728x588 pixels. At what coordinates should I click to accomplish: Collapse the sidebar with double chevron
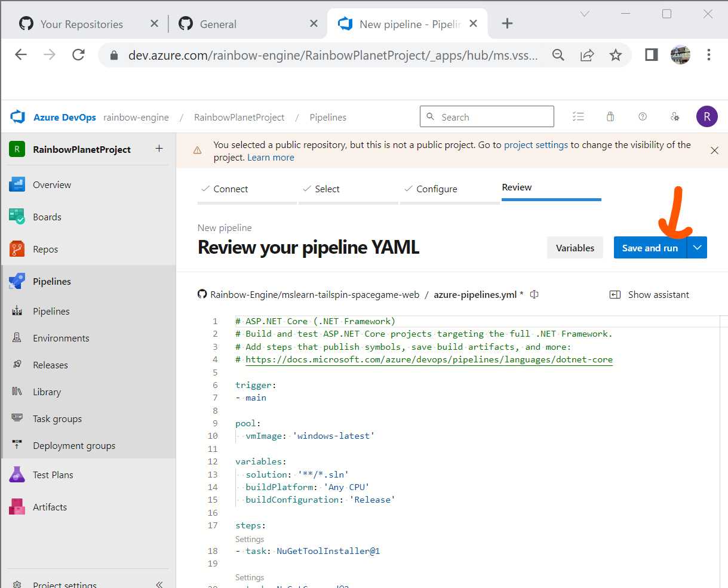[159, 584]
